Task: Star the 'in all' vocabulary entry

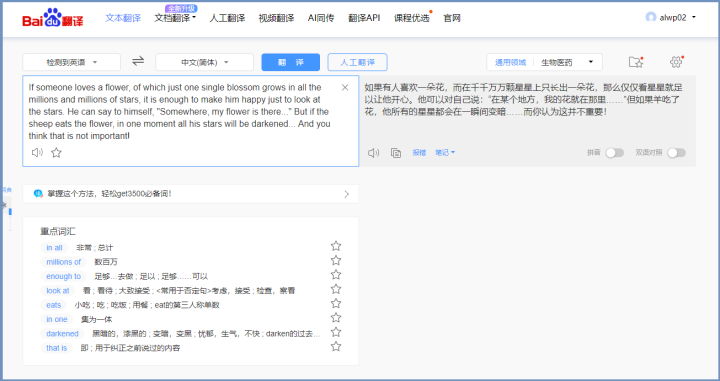Action: (336, 246)
